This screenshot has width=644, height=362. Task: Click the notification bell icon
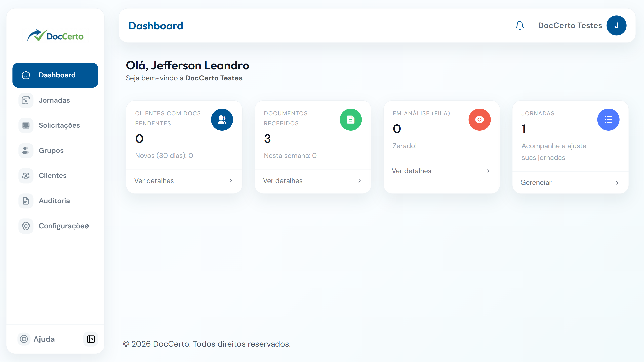(520, 25)
